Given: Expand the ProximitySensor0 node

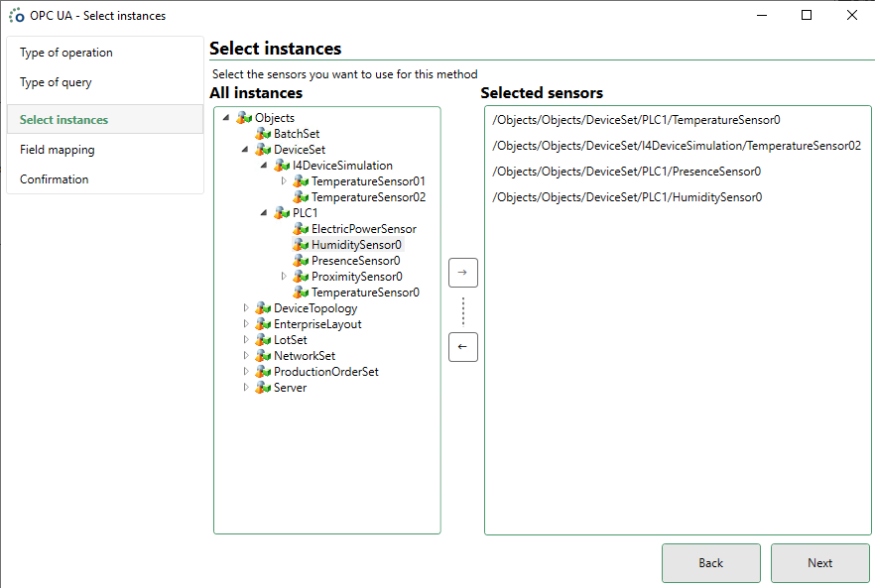Looking at the screenshot, I should pos(284,277).
